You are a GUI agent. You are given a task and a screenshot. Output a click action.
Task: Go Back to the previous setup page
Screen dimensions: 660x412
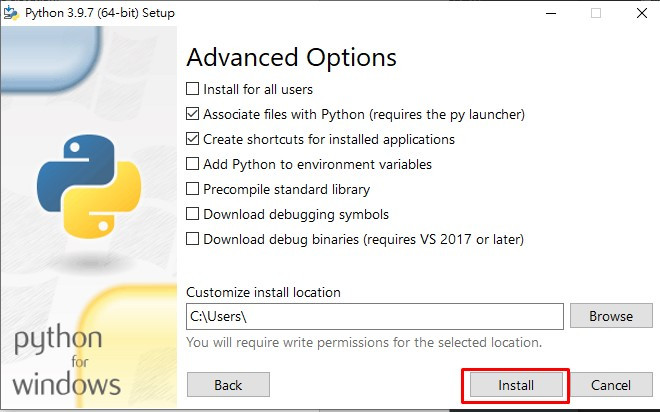[228, 385]
